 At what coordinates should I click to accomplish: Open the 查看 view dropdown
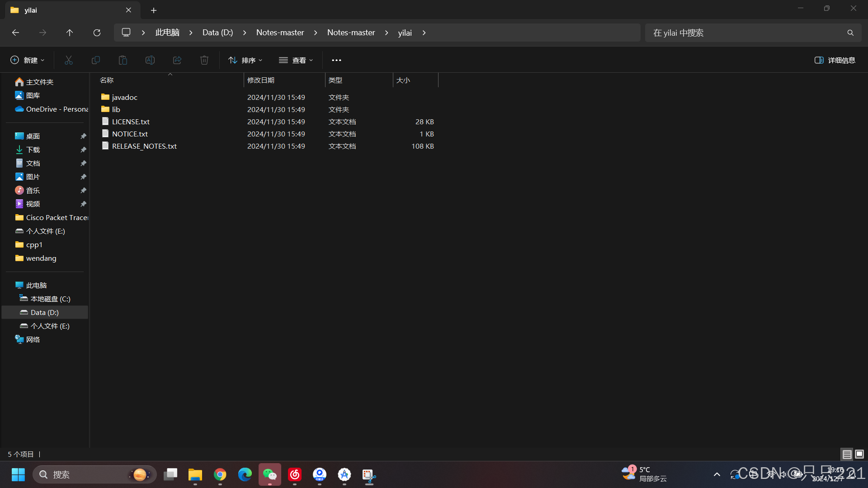click(x=296, y=60)
